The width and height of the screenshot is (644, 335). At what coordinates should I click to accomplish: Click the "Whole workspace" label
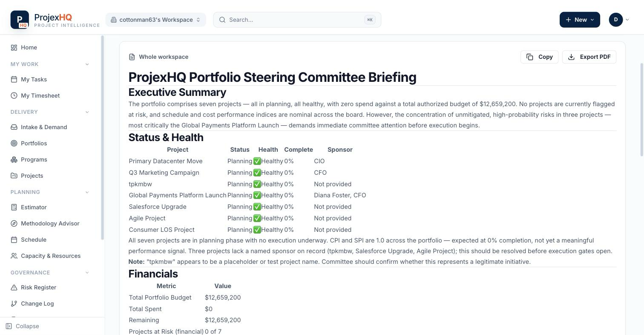pyautogui.click(x=164, y=57)
